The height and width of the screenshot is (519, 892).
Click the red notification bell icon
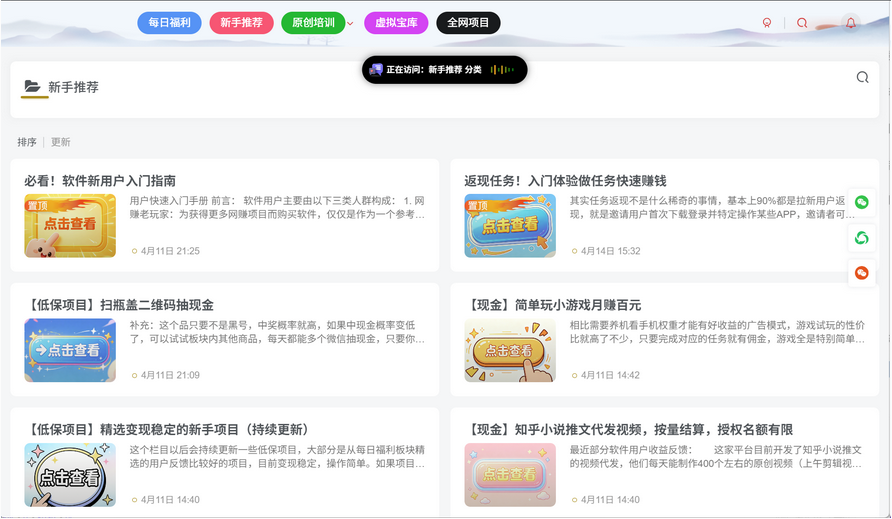pyautogui.click(x=850, y=23)
